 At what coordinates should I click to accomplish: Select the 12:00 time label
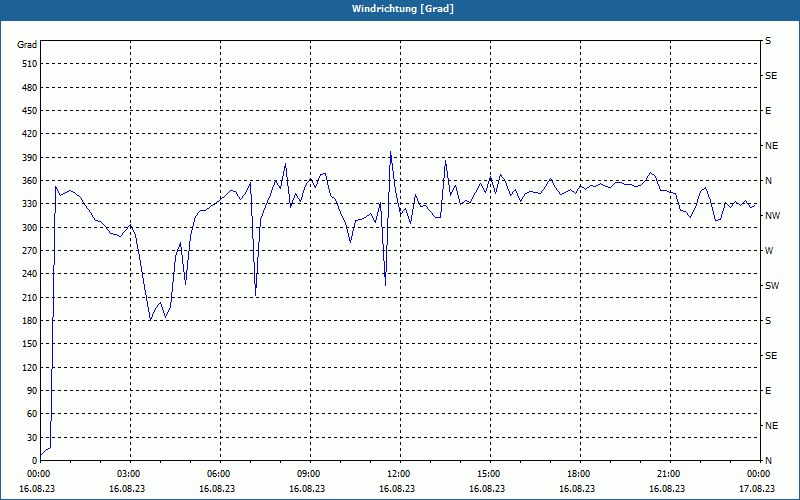(397, 474)
